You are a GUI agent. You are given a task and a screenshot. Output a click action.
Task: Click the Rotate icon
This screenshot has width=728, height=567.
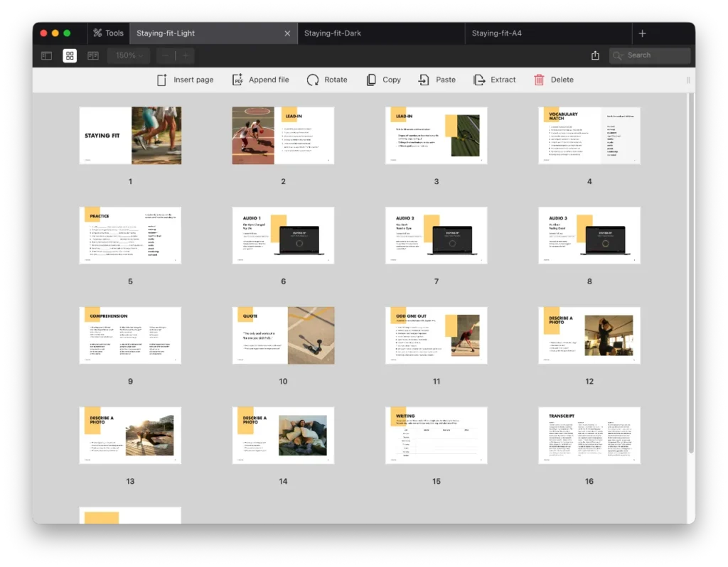[313, 80]
